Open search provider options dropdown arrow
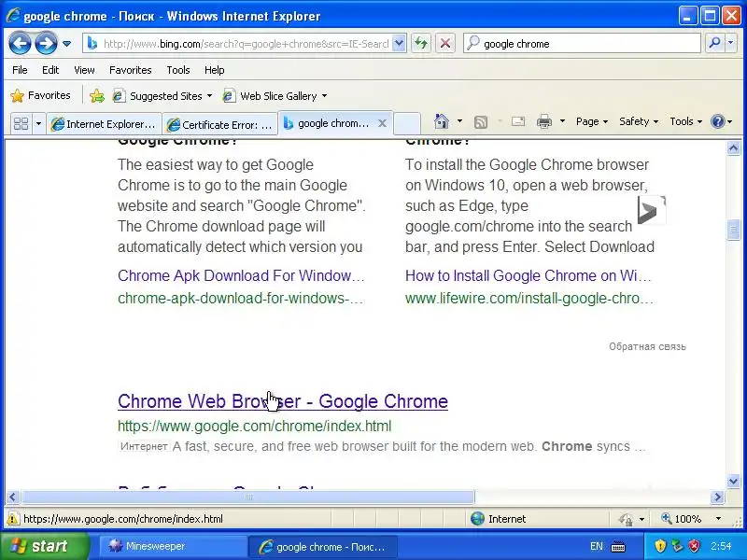This screenshot has height=560, width=747. coord(731,44)
